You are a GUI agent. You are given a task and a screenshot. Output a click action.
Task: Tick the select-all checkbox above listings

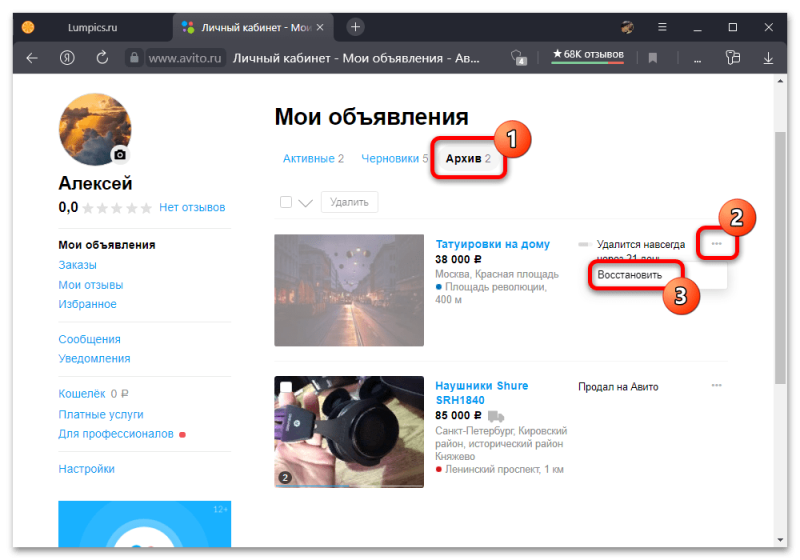[286, 202]
